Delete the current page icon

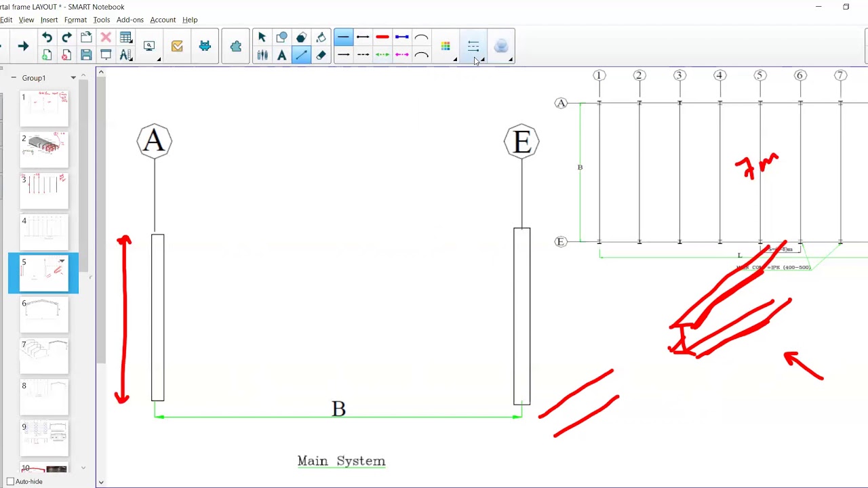(66, 55)
